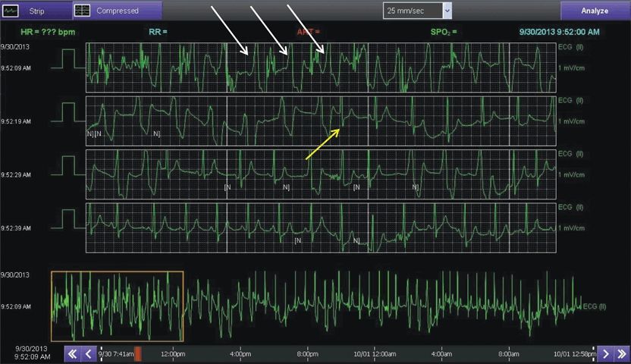Click the orange selection box in overview
This screenshot has width=631, height=364.
pos(117,305)
